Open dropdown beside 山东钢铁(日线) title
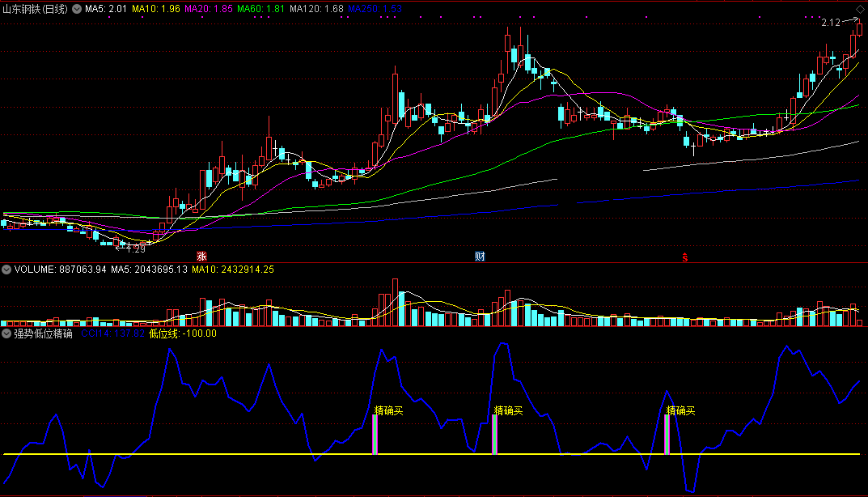Image resolution: width=868 pixels, height=497 pixels. click(x=77, y=9)
